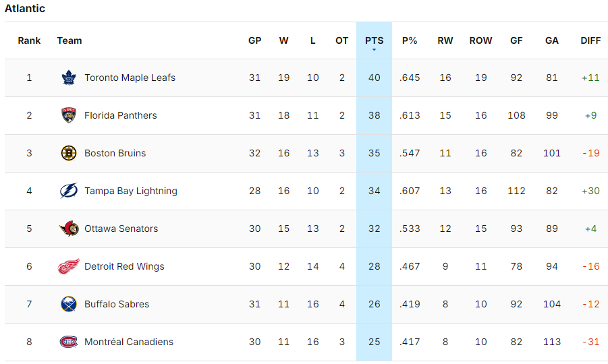Screen dimensions: 608x364
Task: Open the Tampa Bay Lightning team link
Action: click(131, 191)
